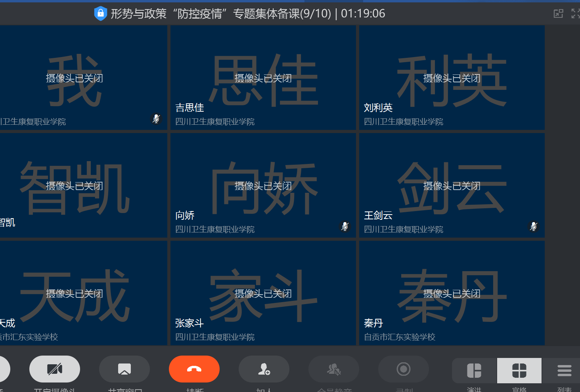The image size is (580, 392).
Task: Select 秦丹's video tile
Action: (452, 293)
